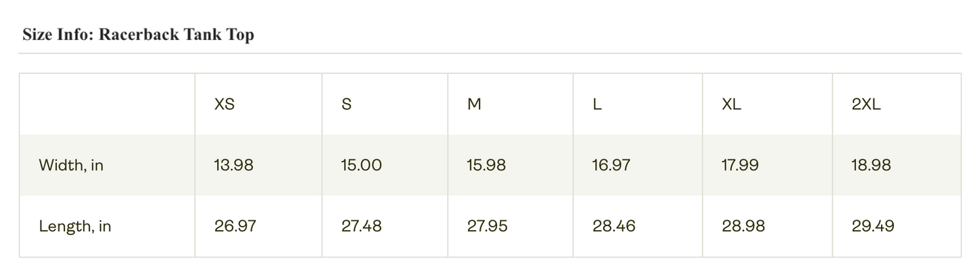Click the Length, in row label
This screenshot has width=980, height=273.
[75, 226]
